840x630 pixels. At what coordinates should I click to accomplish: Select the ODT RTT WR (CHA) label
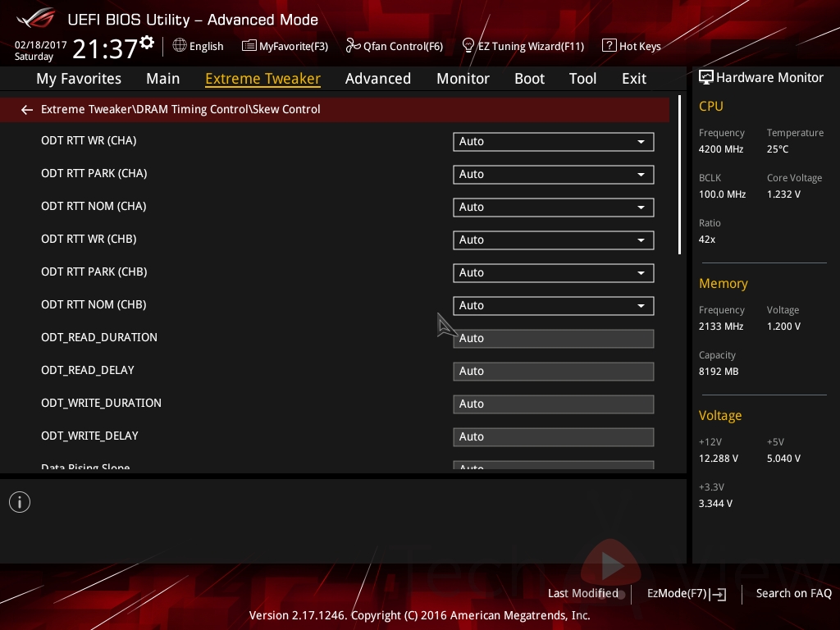click(89, 140)
